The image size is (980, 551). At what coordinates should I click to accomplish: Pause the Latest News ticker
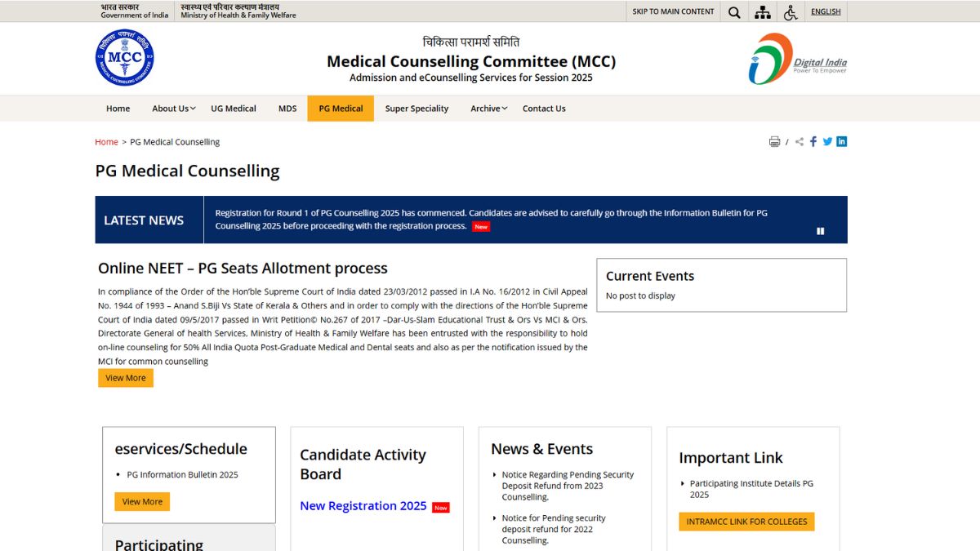click(821, 231)
